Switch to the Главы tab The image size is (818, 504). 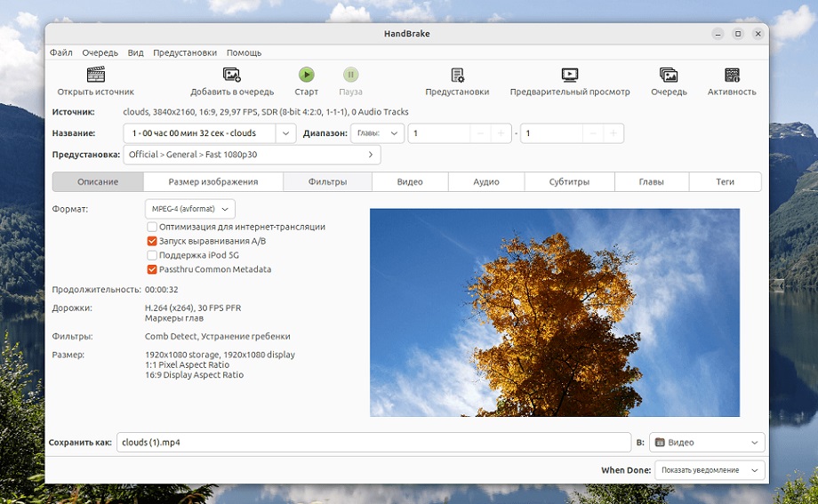tap(652, 181)
